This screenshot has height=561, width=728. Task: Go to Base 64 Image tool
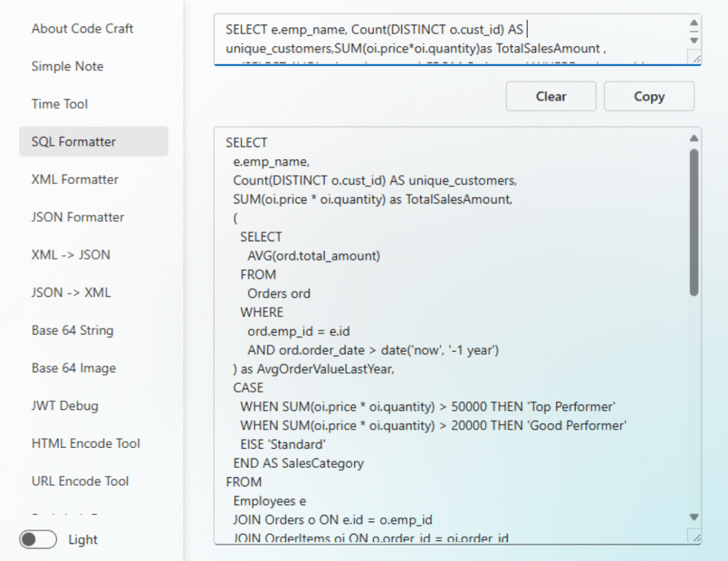click(74, 368)
